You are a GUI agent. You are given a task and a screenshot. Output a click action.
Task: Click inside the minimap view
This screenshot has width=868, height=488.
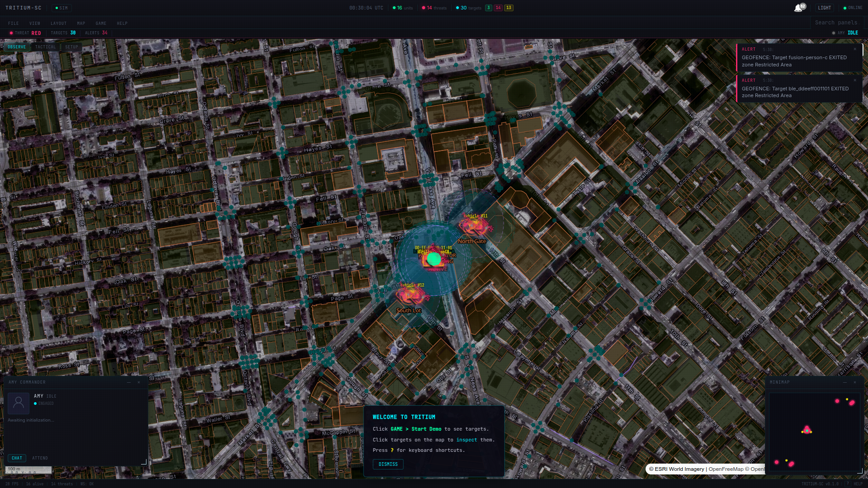click(x=814, y=432)
